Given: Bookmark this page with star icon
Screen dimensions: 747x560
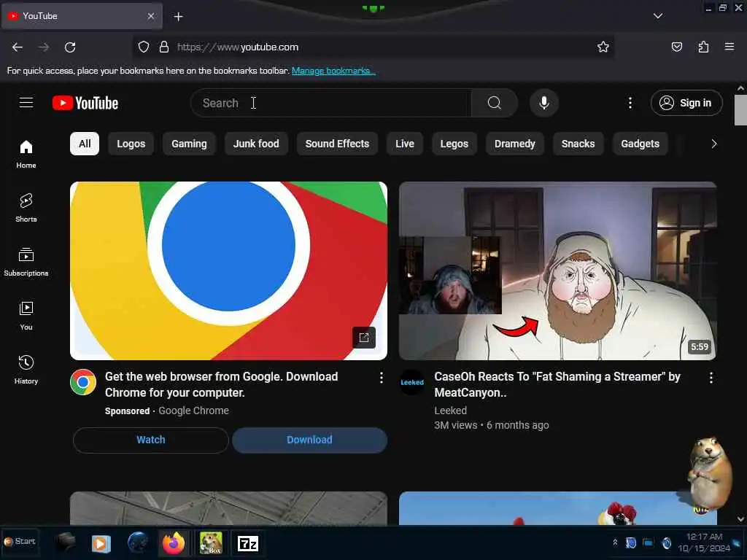Looking at the screenshot, I should click(x=603, y=47).
